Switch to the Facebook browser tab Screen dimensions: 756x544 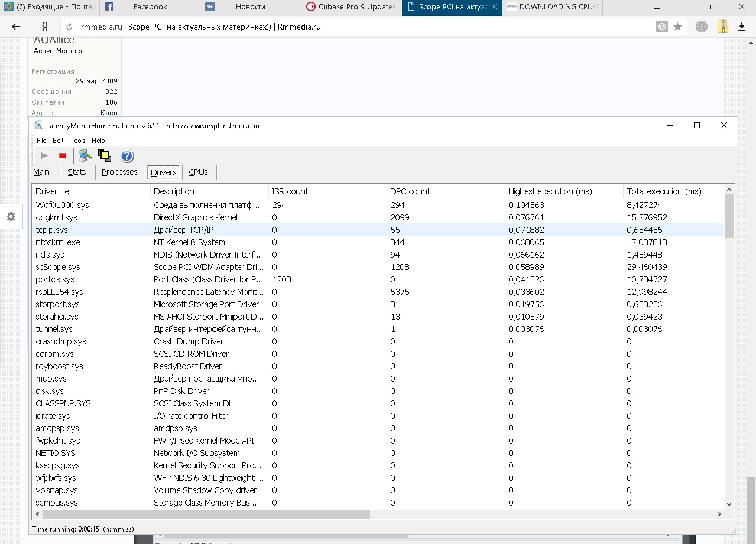[x=150, y=7]
